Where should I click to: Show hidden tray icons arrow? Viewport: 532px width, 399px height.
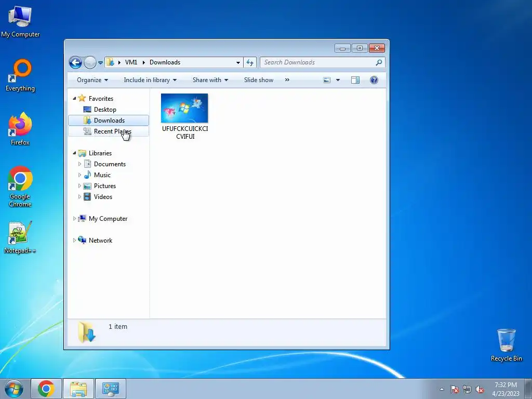coord(442,389)
